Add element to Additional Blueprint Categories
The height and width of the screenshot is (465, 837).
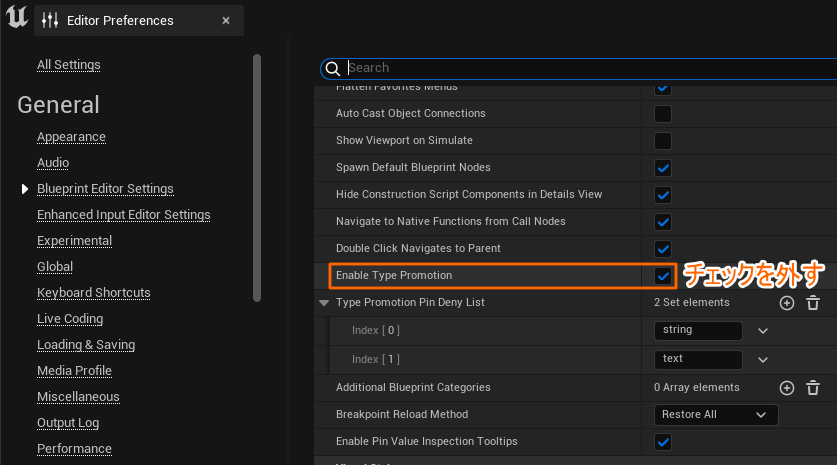pos(787,388)
